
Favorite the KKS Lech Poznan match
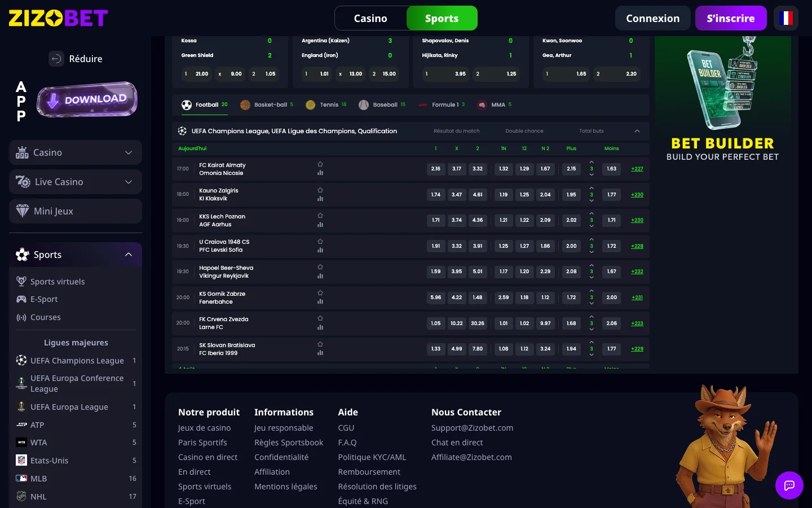point(320,216)
